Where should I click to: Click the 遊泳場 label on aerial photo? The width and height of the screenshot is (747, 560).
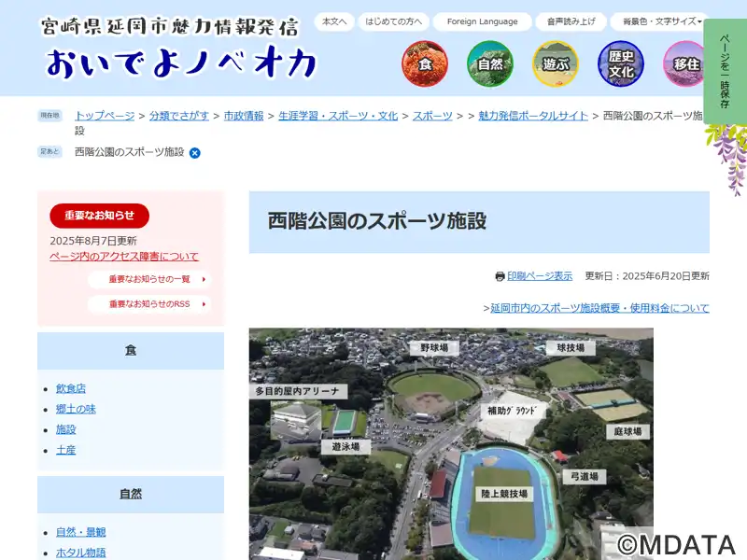pyautogui.click(x=345, y=447)
